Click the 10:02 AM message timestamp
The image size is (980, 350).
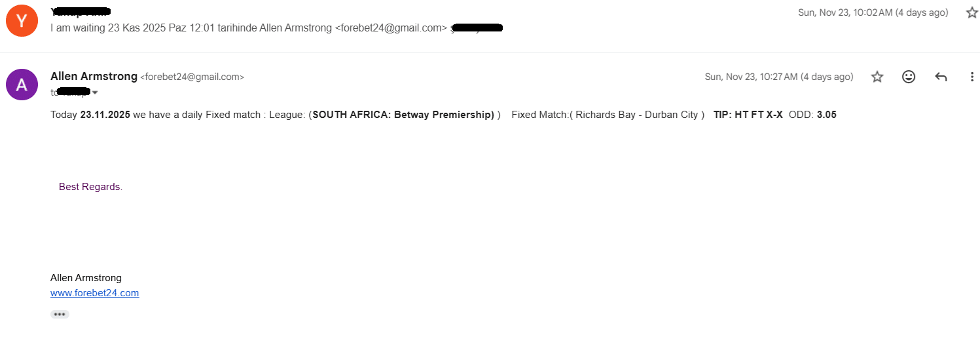[x=873, y=12]
